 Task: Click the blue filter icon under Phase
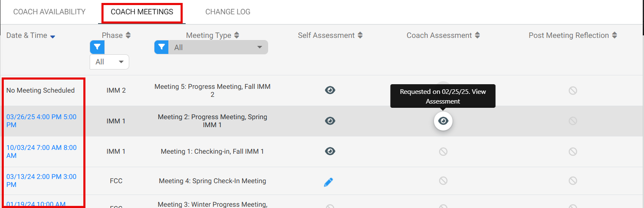click(97, 47)
